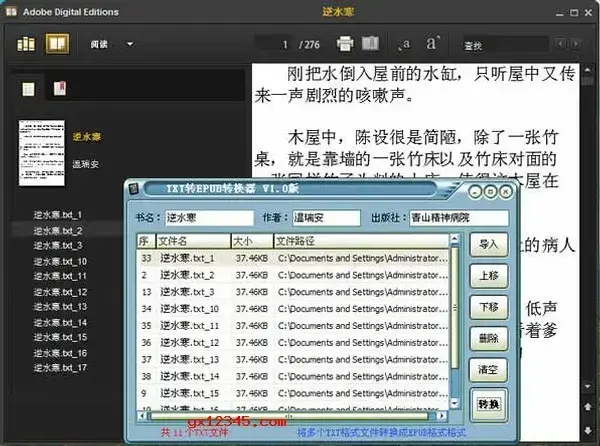The image size is (600, 446).
Task: Select row 34 逆水寒.txt_10 in file list
Action: [293, 309]
